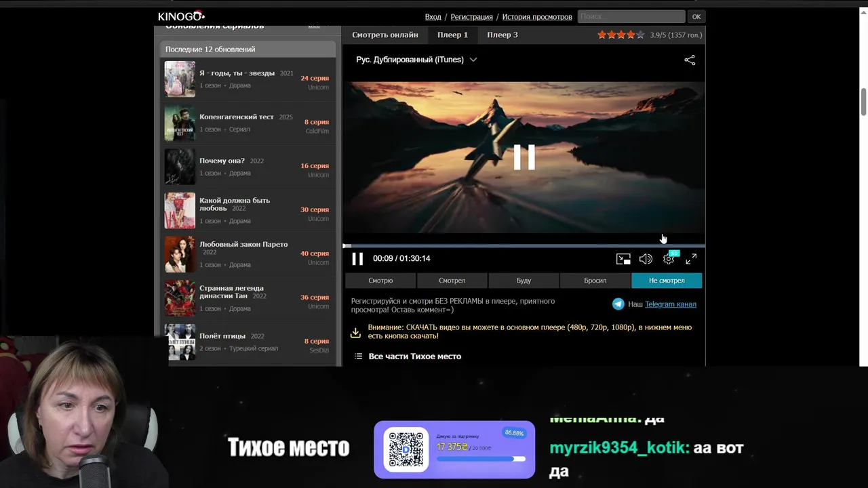Click the large pause overlay on video
The image size is (868, 488).
[524, 157]
